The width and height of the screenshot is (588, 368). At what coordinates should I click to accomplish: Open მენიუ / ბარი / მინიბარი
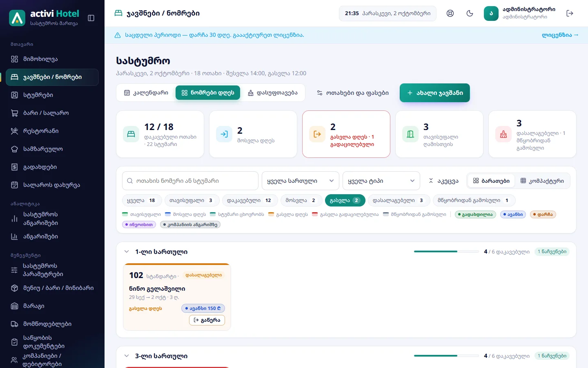point(52,288)
